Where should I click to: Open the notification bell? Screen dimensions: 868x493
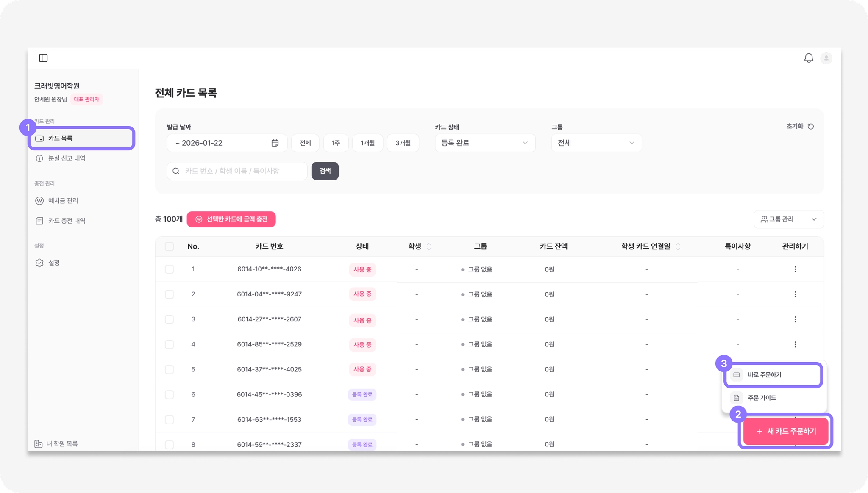(x=809, y=58)
